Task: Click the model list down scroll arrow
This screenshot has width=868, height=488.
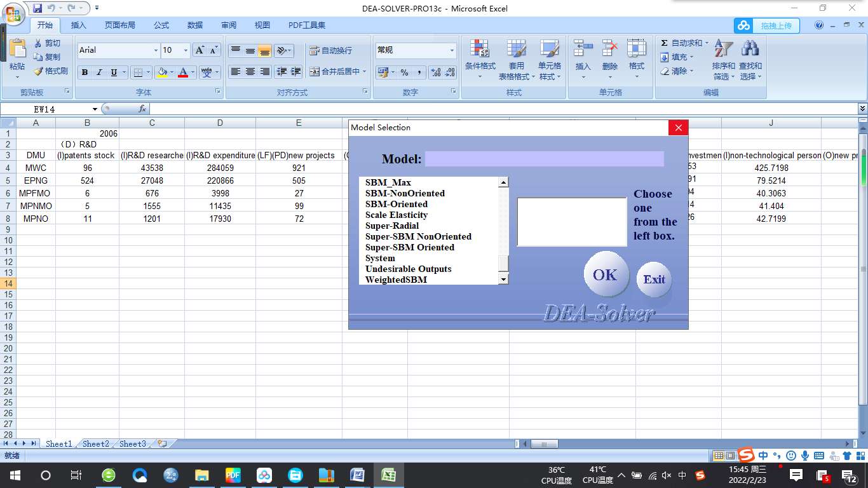Action: [x=503, y=279]
